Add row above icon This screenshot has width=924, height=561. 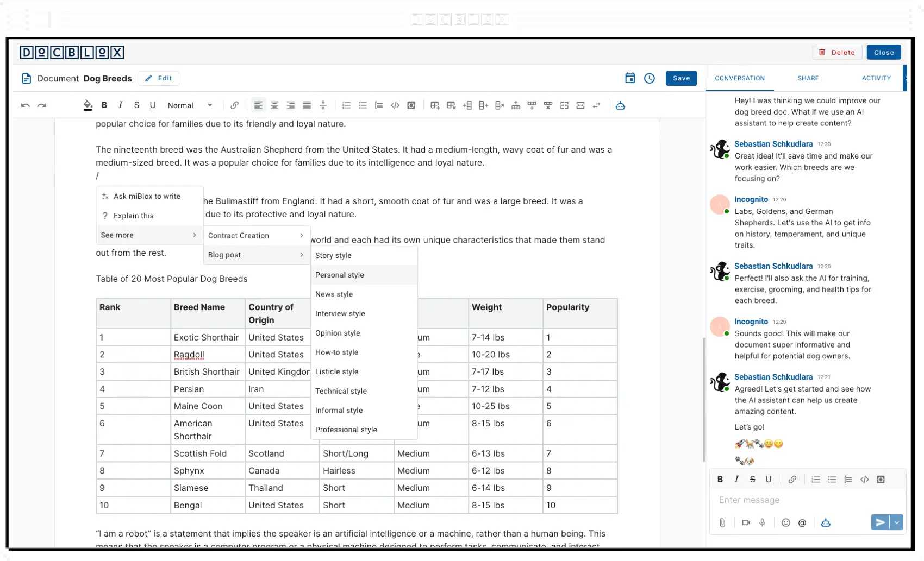click(516, 105)
